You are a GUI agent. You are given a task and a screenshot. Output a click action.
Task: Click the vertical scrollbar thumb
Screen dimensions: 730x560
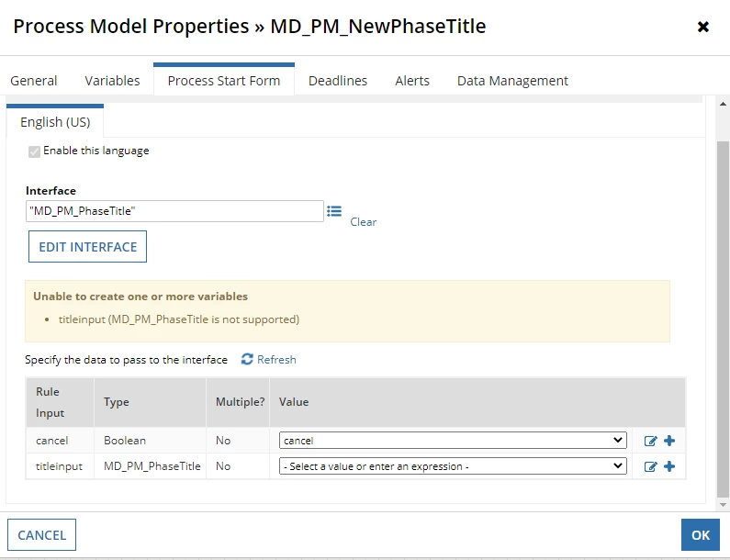coord(723,319)
